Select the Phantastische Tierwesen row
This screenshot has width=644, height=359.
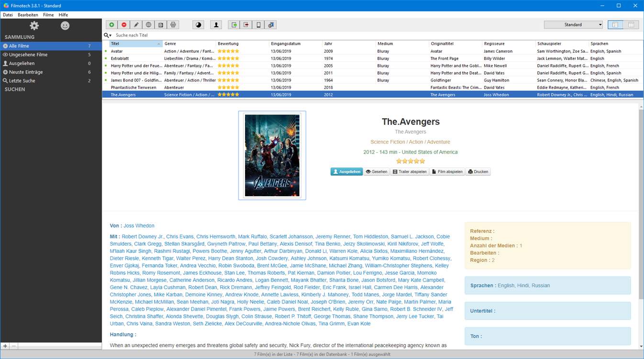coord(373,88)
